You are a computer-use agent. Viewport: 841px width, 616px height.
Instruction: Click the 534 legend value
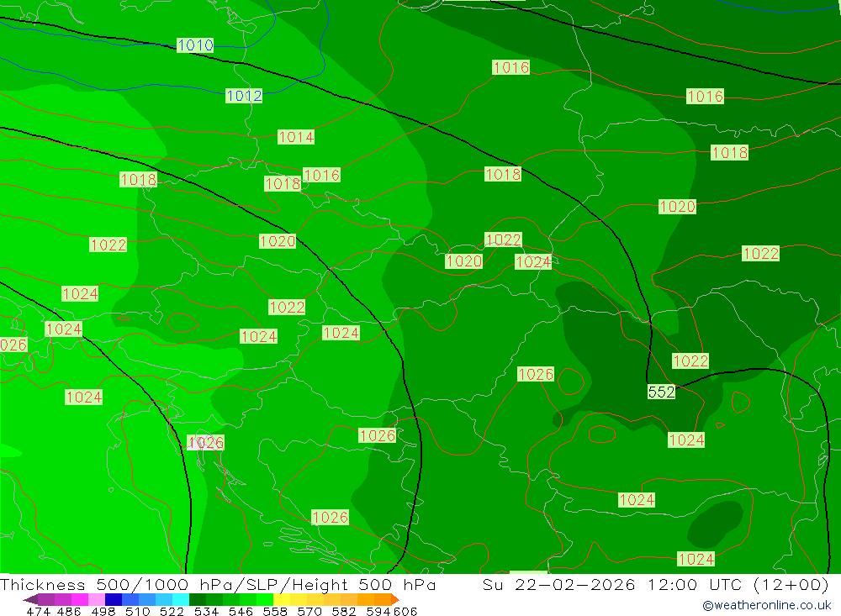(206, 611)
